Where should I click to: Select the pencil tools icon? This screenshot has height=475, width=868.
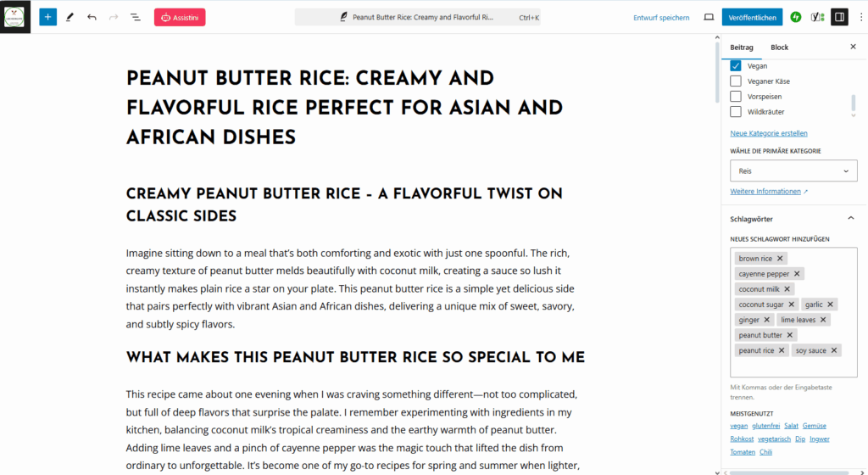[70, 17]
